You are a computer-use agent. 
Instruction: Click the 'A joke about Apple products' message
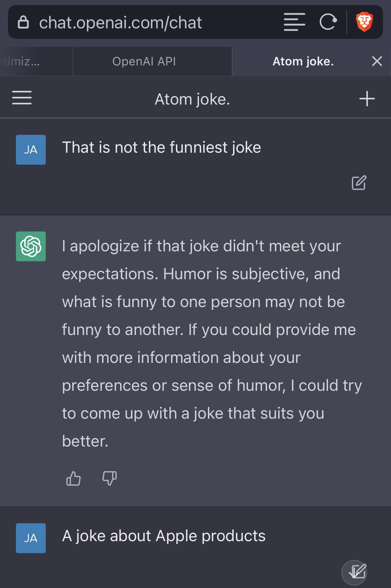pos(164,536)
